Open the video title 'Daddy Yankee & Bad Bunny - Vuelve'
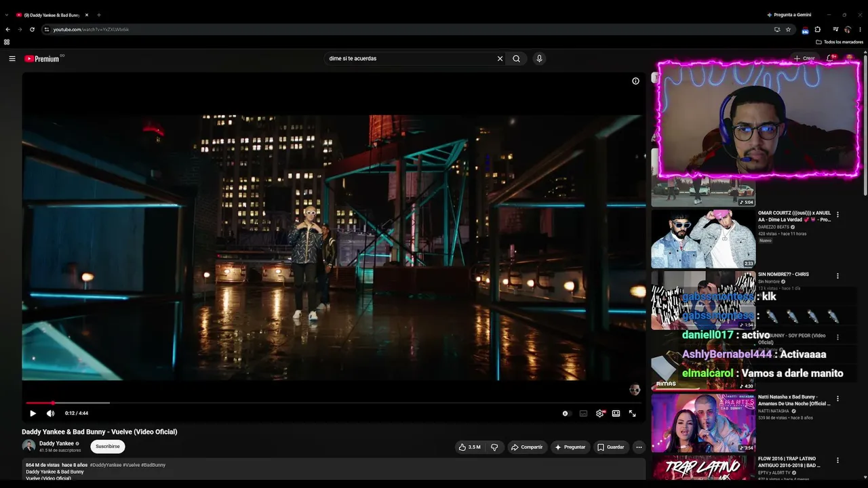The height and width of the screenshot is (488, 868). pyautogui.click(x=100, y=432)
